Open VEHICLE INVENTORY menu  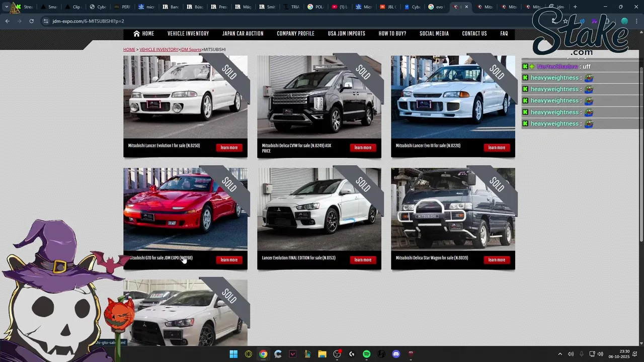point(188,34)
